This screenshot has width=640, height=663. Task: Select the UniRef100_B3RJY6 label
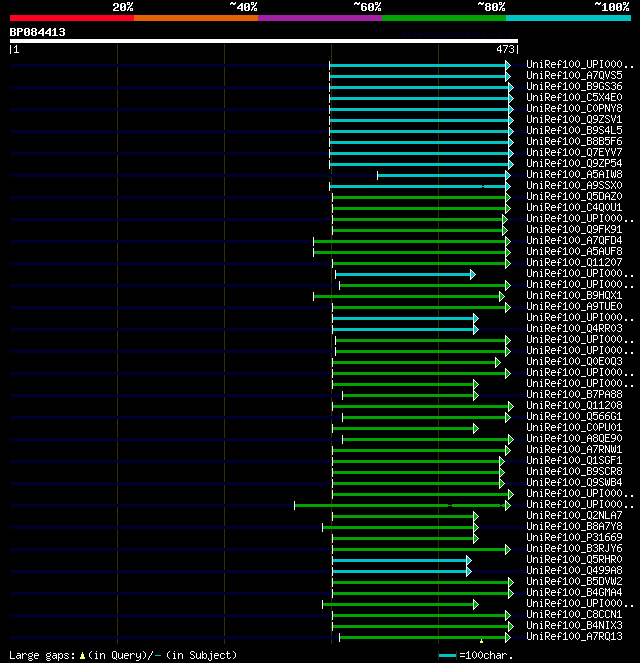[x=574, y=548]
